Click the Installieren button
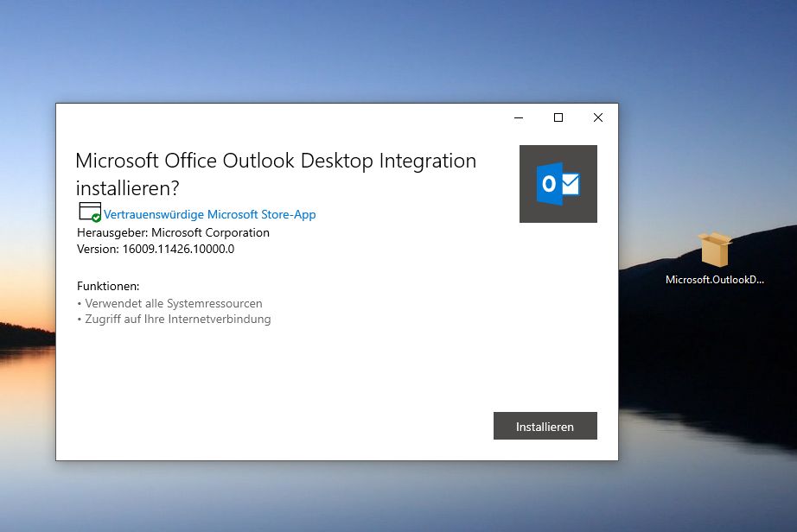This screenshot has height=532, width=797. (545, 426)
